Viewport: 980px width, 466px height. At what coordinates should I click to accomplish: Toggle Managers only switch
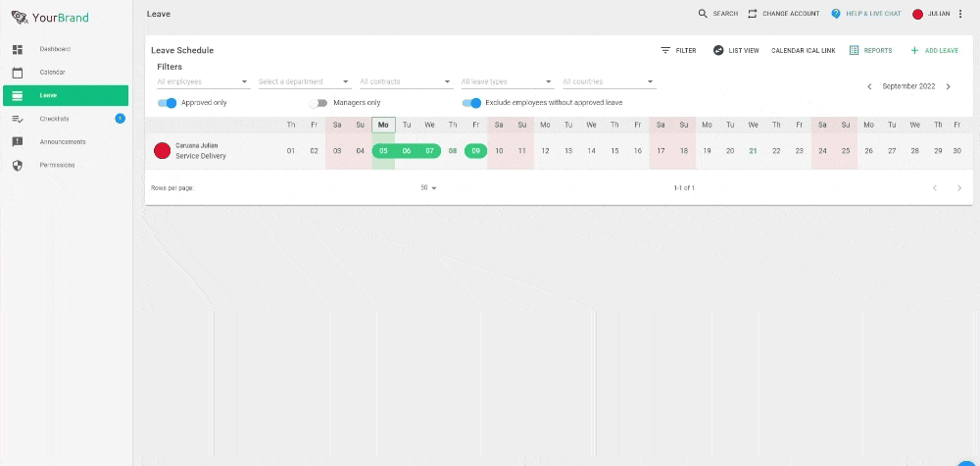click(x=318, y=103)
